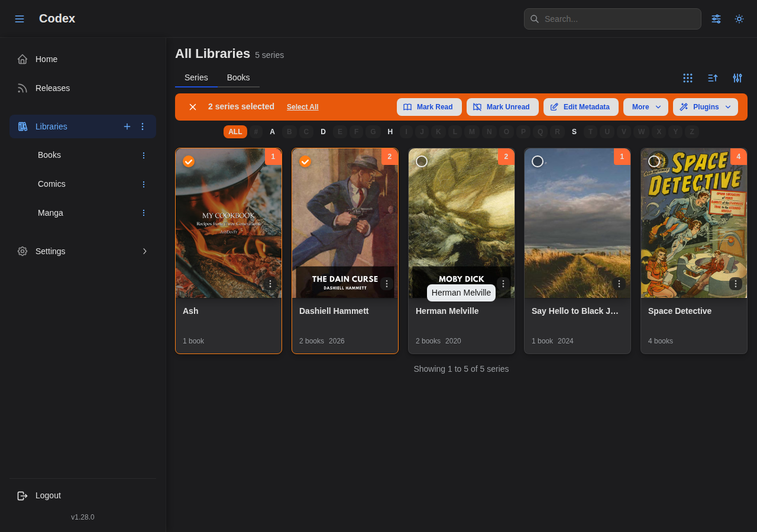
Task: Expand the Settings chevron
Action: (x=145, y=251)
